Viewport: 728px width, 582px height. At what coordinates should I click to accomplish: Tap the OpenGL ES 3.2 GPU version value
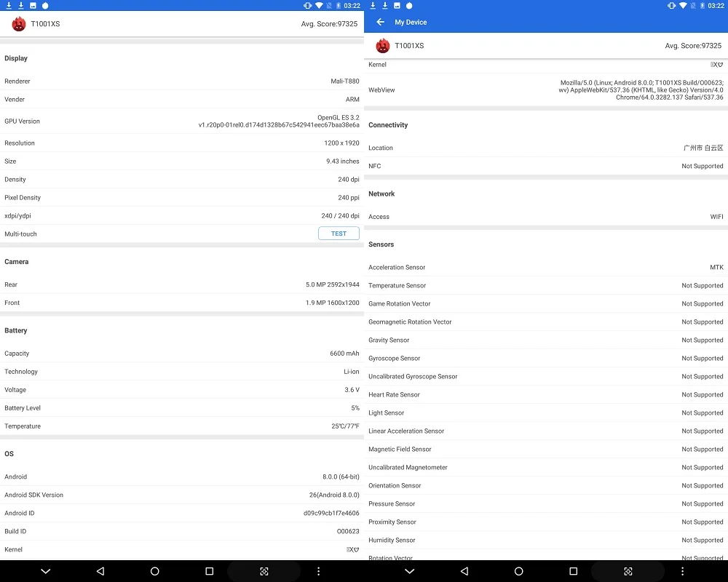279,121
